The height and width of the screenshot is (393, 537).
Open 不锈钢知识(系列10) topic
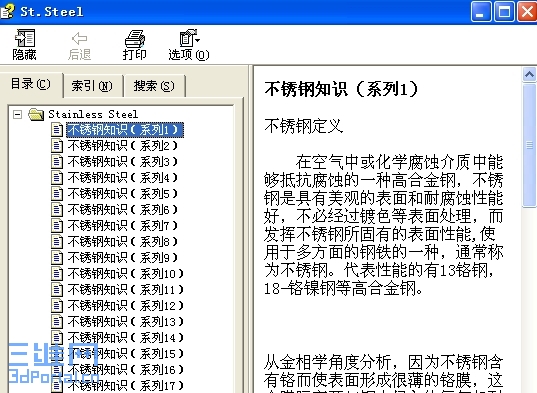click(125, 274)
